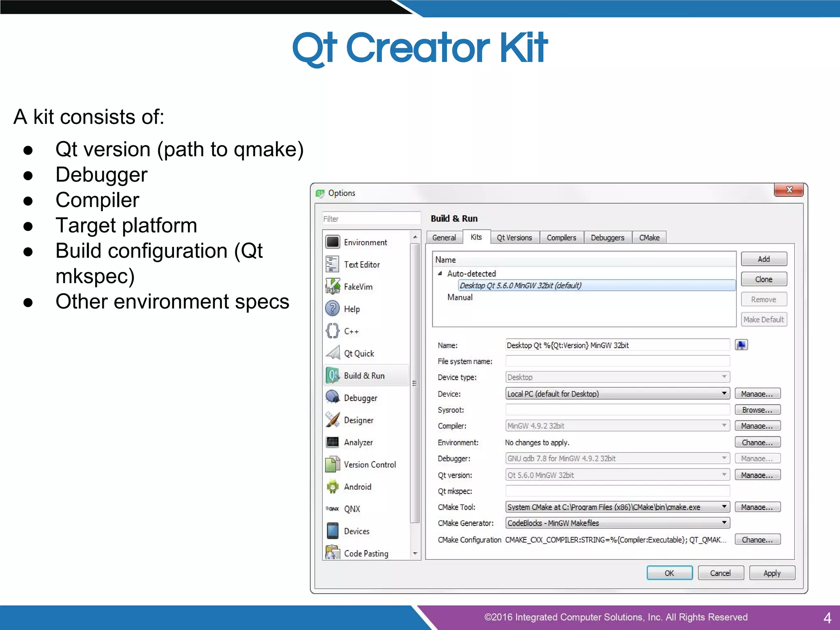Click the category list scroll-up arrow
Image resolution: width=840 pixels, height=630 pixels.
pyautogui.click(x=415, y=237)
